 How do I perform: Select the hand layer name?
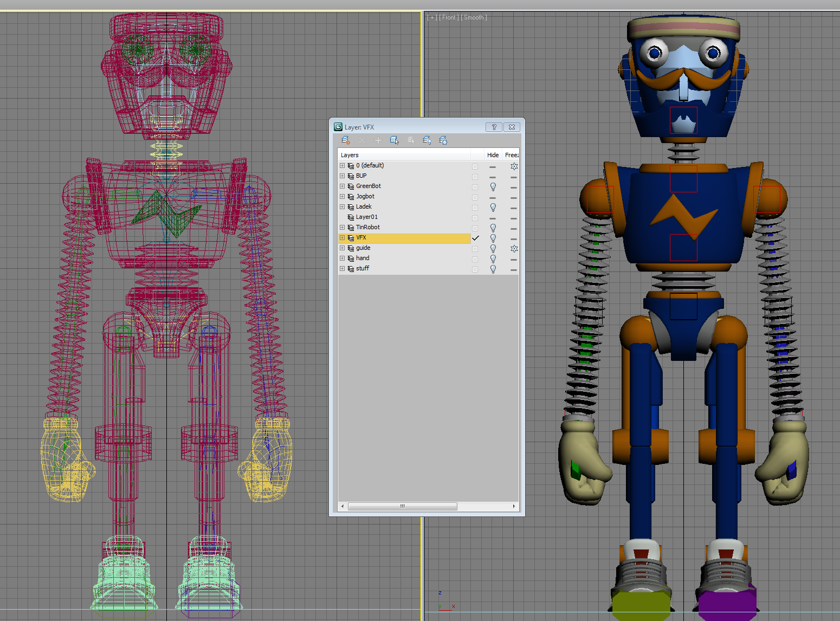tap(363, 258)
